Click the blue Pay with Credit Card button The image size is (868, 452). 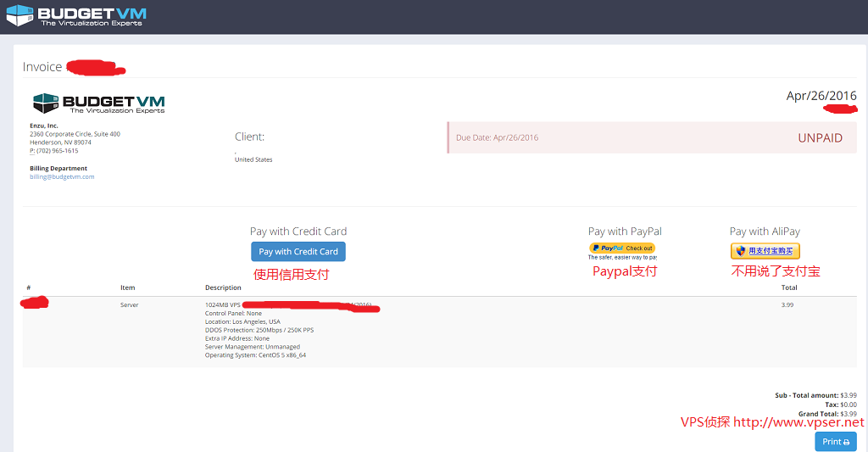298,252
